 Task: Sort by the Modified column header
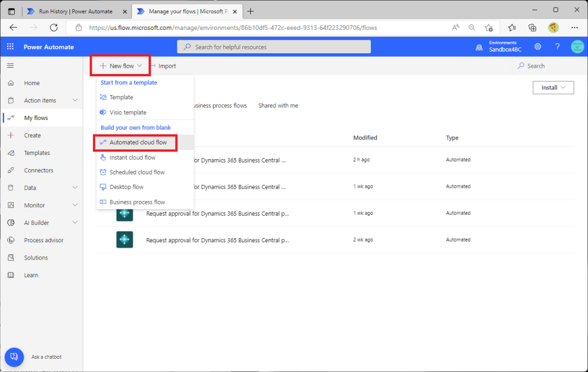pos(365,138)
